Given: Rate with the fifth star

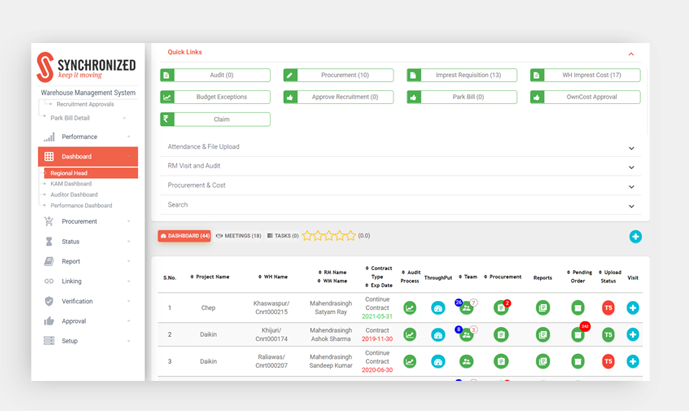Looking at the screenshot, I should tap(351, 236).
